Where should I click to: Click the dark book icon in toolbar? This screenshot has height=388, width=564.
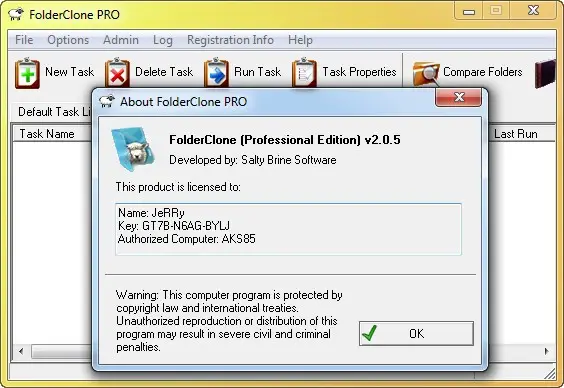click(x=545, y=74)
